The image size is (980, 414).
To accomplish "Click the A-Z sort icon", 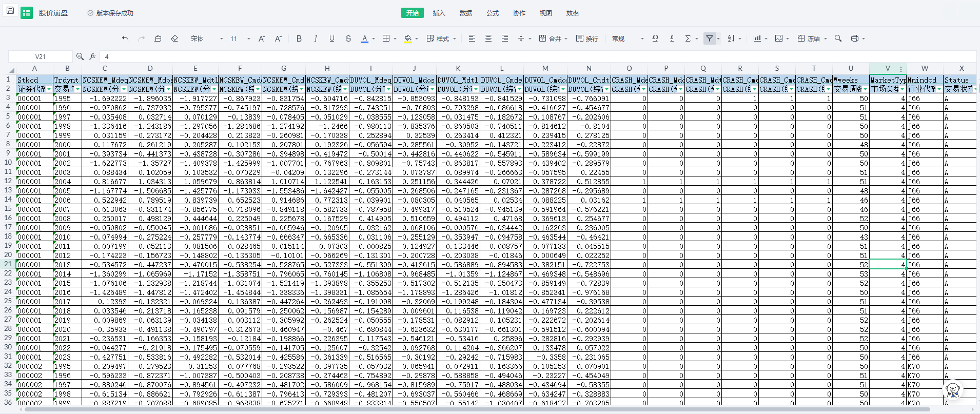I will (x=731, y=38).
